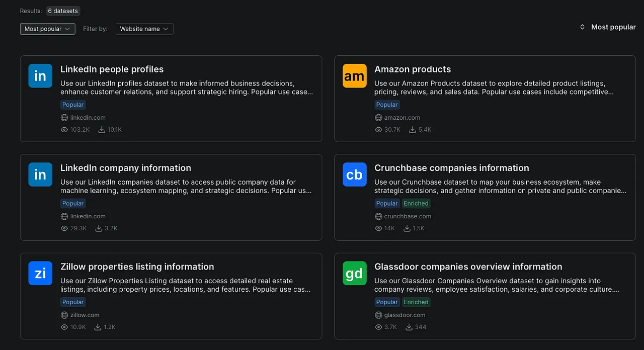Click the LinkedIn people profiles logo icon
Screen dimensions: 644x350
[x=40, y=76]
